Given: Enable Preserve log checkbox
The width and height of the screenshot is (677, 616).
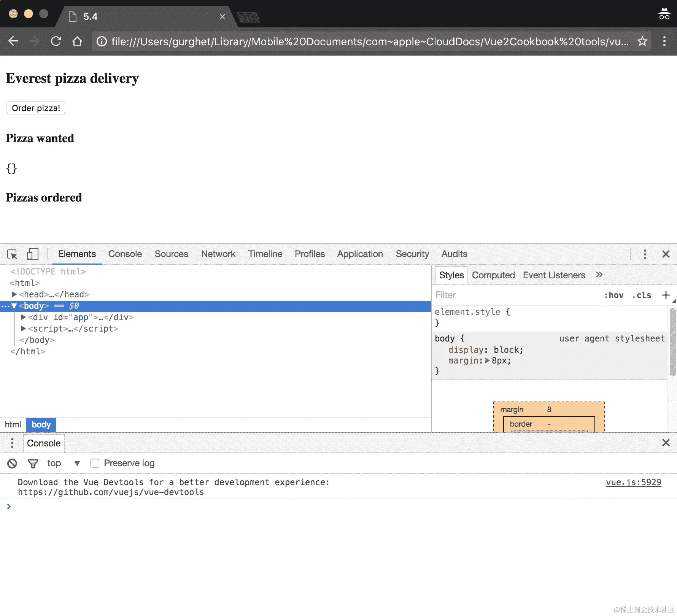Looking at the screenshot, I should (x=95, y=463).
